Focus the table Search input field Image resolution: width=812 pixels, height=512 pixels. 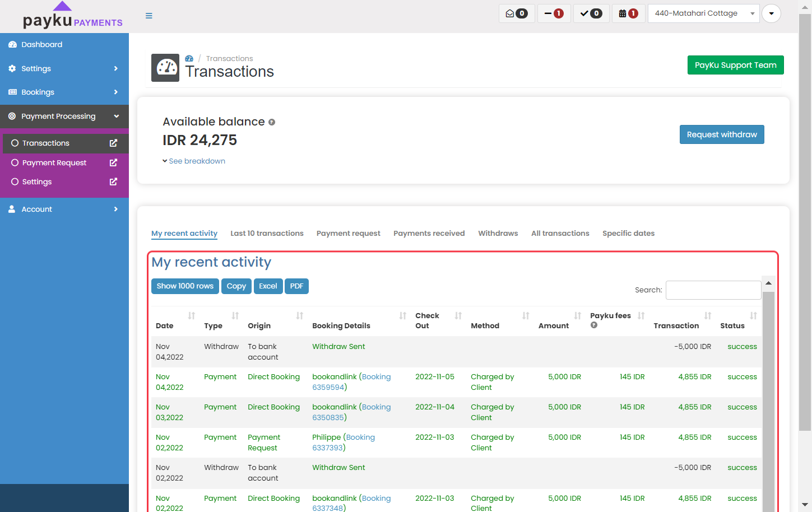pyautogui.click(x=713, y=290)
